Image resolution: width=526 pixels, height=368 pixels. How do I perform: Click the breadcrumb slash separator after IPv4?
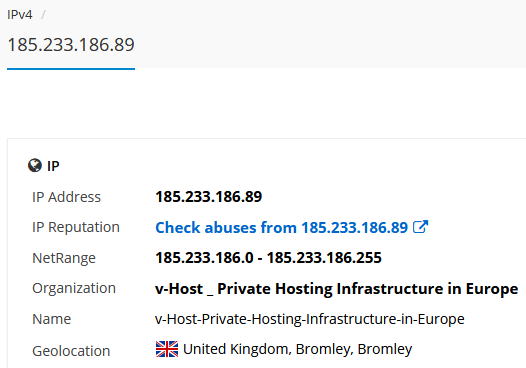coord(43,15)
